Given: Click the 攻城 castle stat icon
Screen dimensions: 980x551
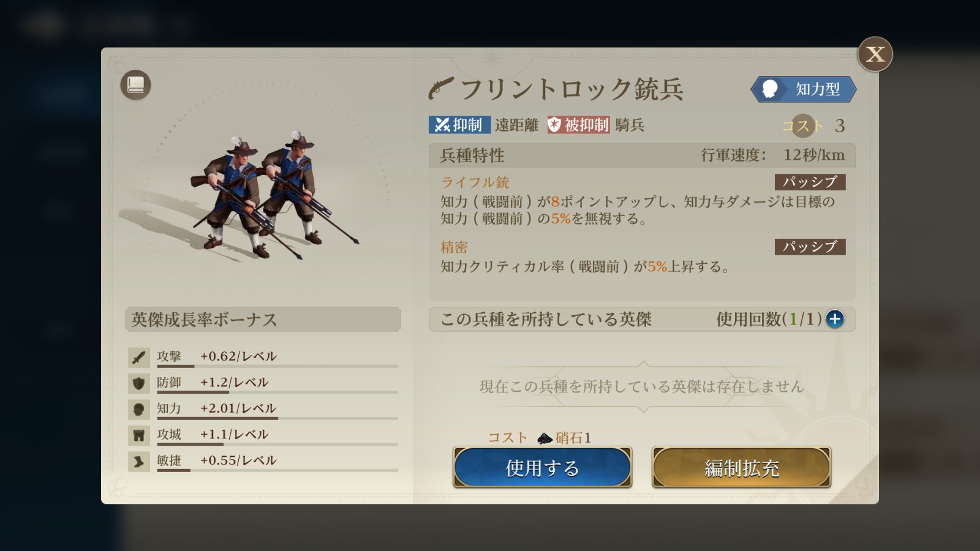Looking at the screenshot, I should [x=139, y=435].
